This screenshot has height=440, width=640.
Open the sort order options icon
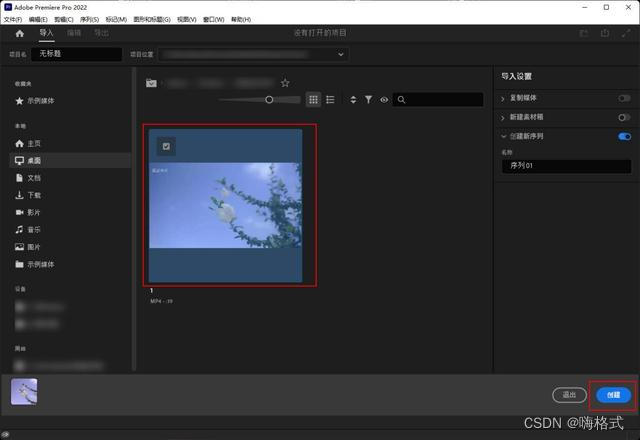pyautogui.click(x=353, y=100)
